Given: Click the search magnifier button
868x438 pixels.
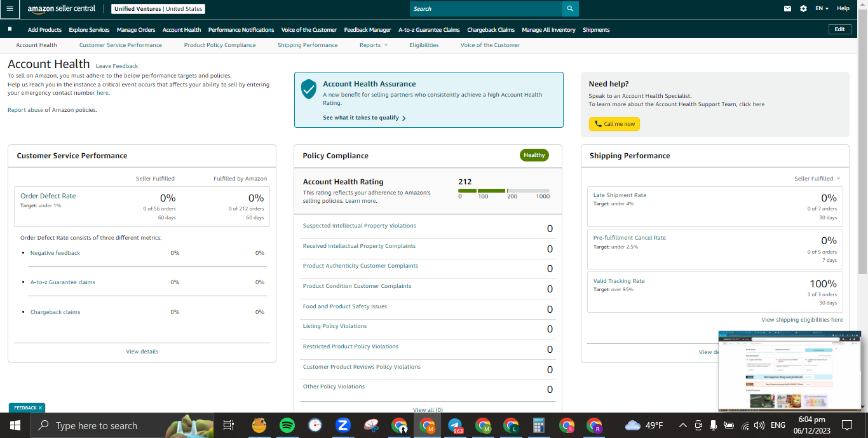Looking at the screenshot, I should pos(570,9).
